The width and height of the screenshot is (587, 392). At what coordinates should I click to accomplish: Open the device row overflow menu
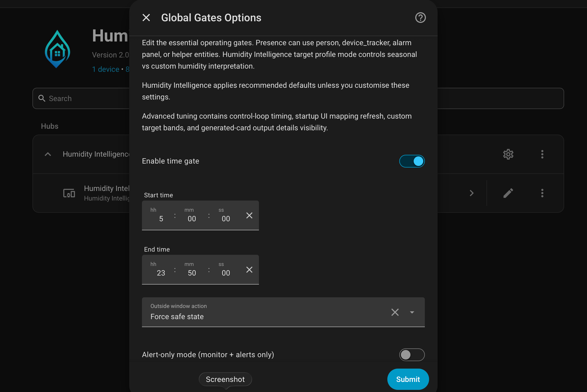point(542,193)
